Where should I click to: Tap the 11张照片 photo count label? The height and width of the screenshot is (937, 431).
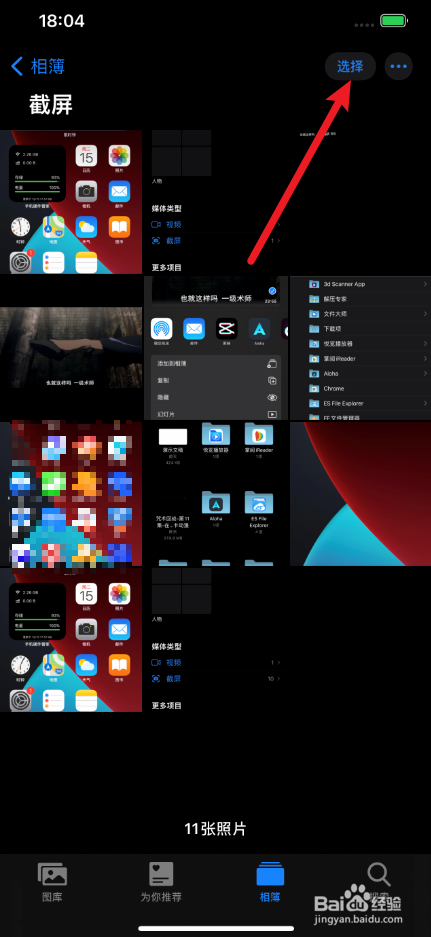click(215, 829)
